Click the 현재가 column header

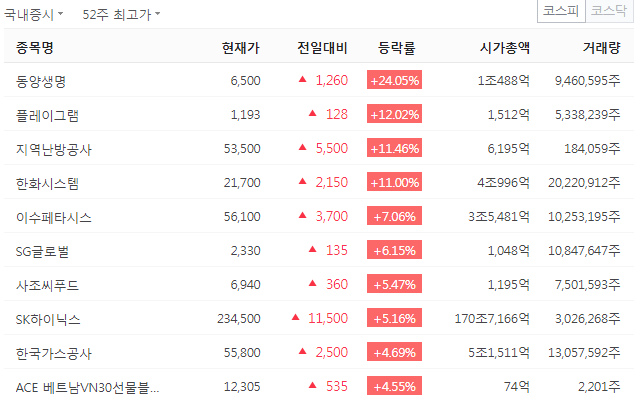[241, 47]
